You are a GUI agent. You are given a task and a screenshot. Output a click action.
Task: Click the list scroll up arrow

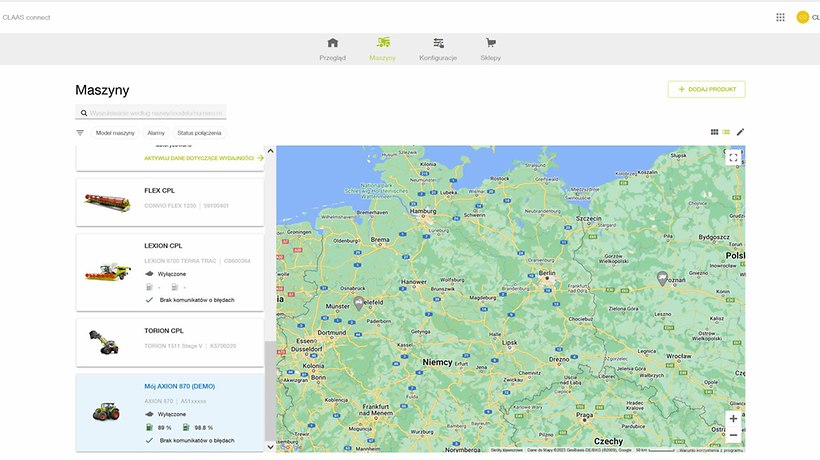pos(270,151)
